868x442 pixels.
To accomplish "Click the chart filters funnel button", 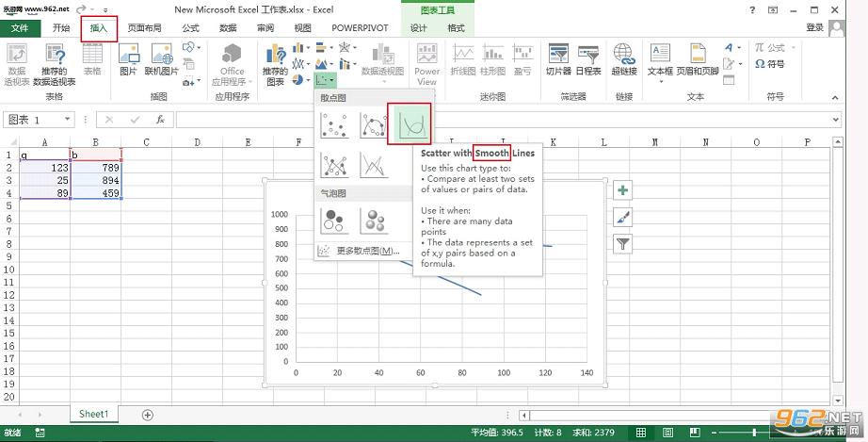I will (623, 244).
